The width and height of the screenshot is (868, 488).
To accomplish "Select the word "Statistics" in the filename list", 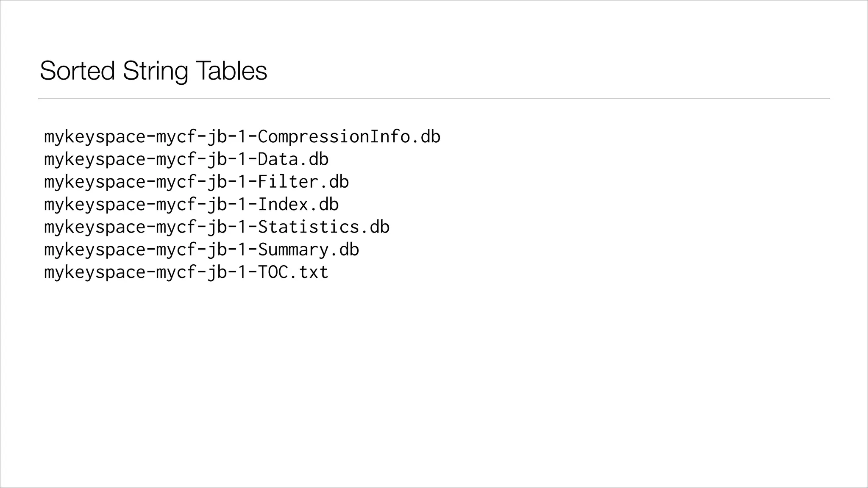I will (309, 227).
